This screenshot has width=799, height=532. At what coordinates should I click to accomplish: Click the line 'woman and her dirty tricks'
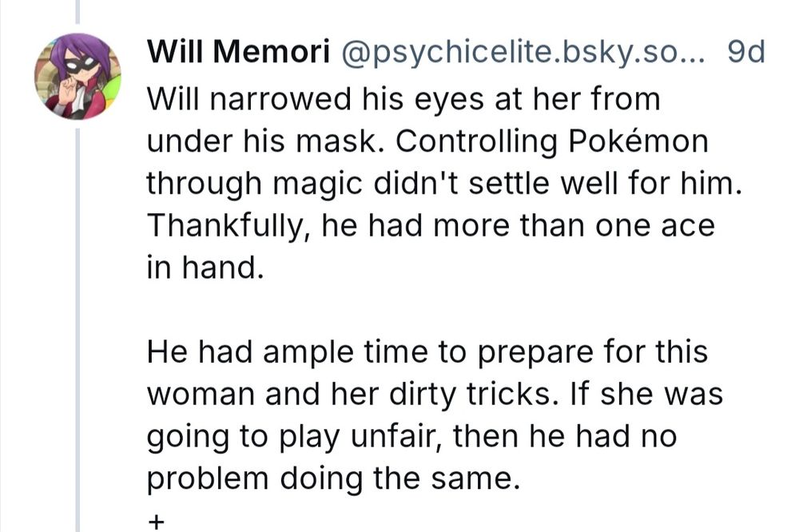[434, 395]
